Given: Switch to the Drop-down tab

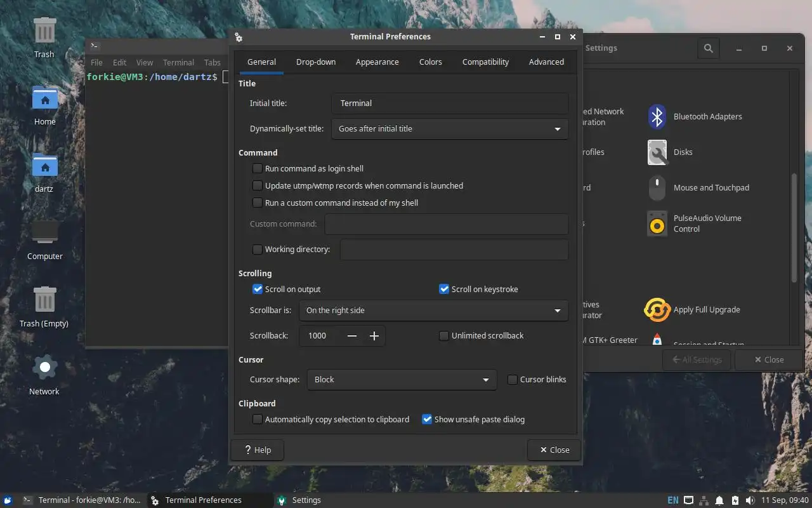Looking at the screenshot, I should point(316,62).
